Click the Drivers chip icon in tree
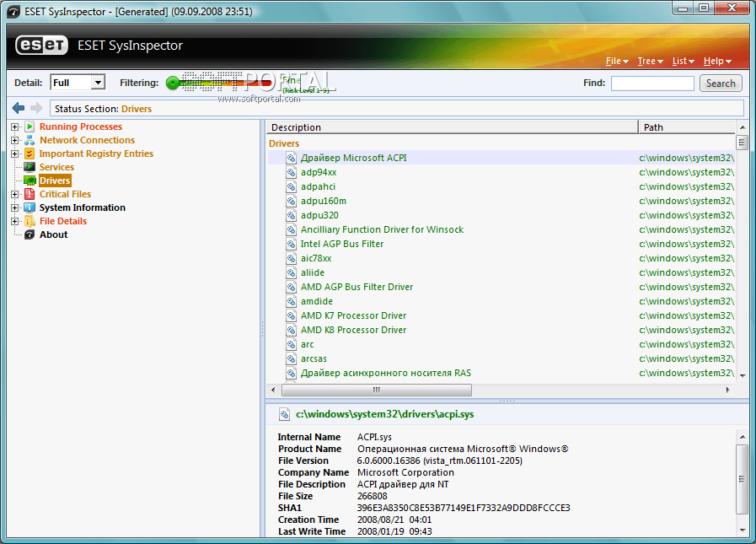This screenshot has height=544, width=756. [x=29, y=180]
